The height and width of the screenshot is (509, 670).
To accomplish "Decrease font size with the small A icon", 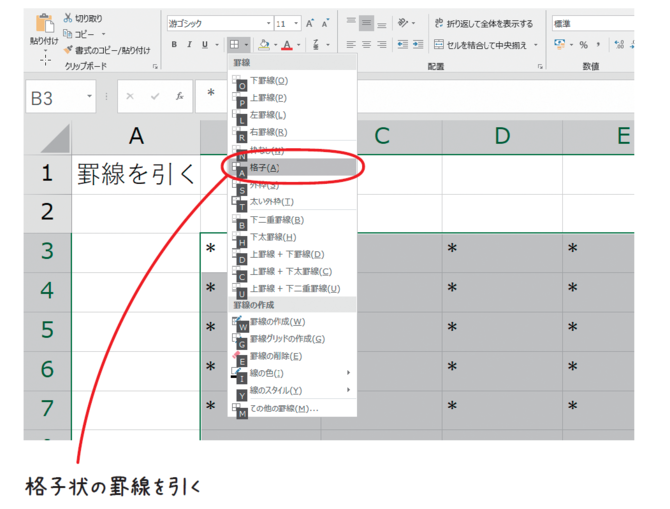I will coord(326,24).
